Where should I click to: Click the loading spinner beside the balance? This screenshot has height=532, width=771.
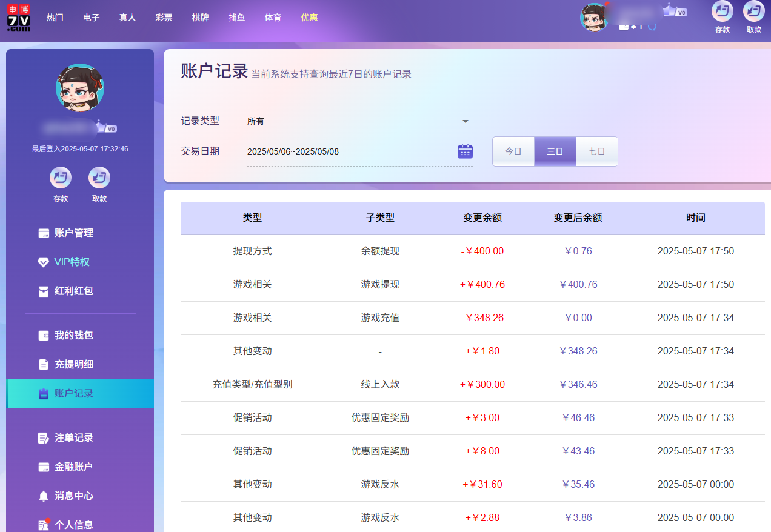click(652, 26)
